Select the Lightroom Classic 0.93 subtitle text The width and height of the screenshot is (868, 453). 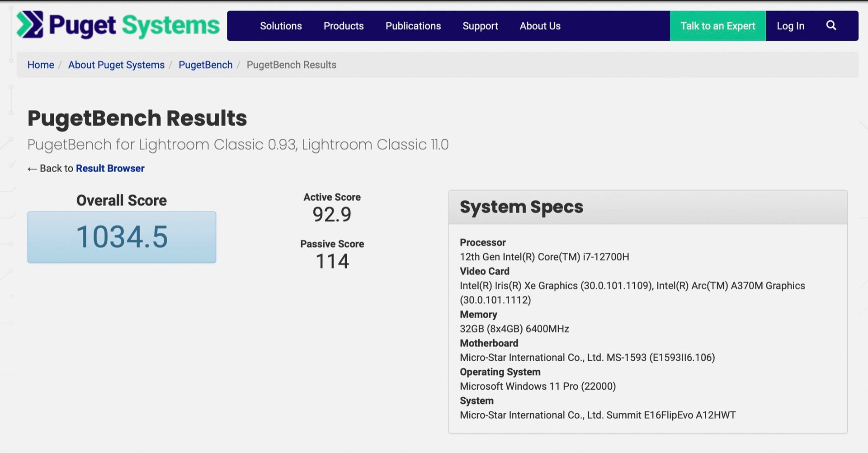pos(238,145)
